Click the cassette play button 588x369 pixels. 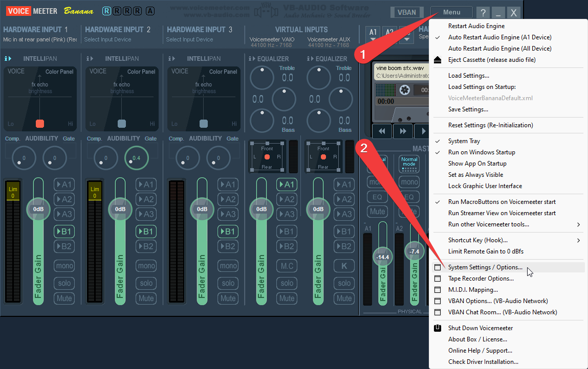[422, 131]
